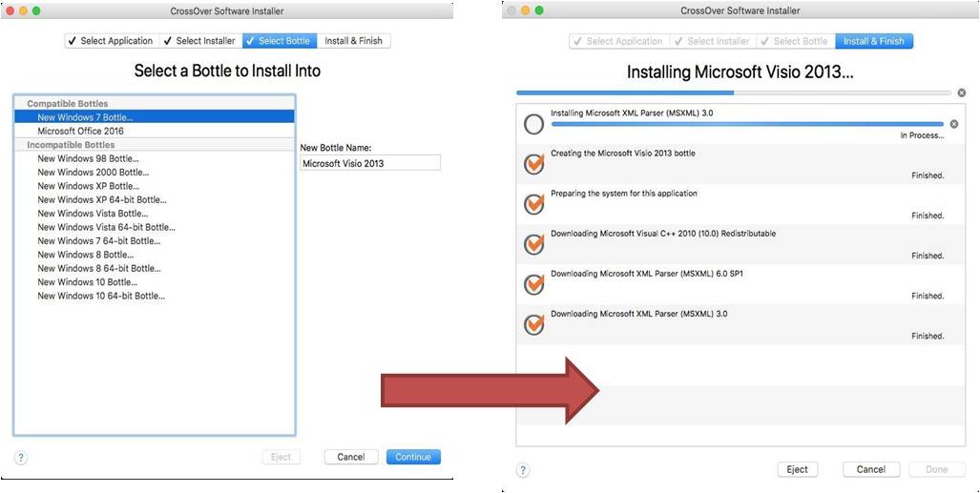Select New Windows 2000 Bottle
The width and height of the screenshot is (980, 493).
pos(154,172)
